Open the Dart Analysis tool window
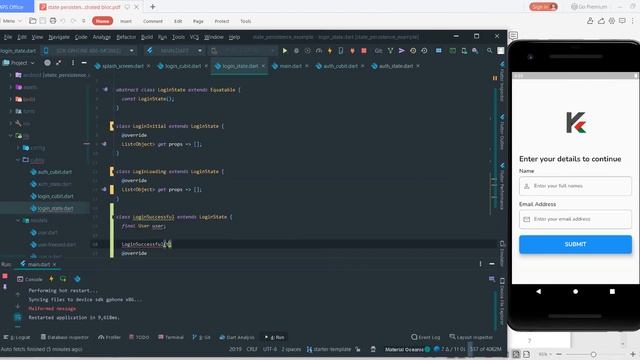640x360 pixels. click(x=237, y=337)
